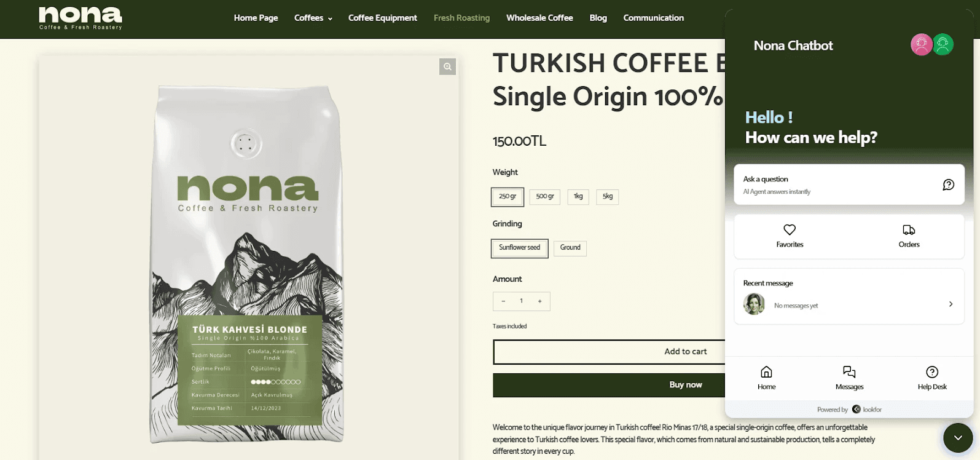Open recent message with the arrow chevron
980x460 pixels.
[x=951, y=304]
